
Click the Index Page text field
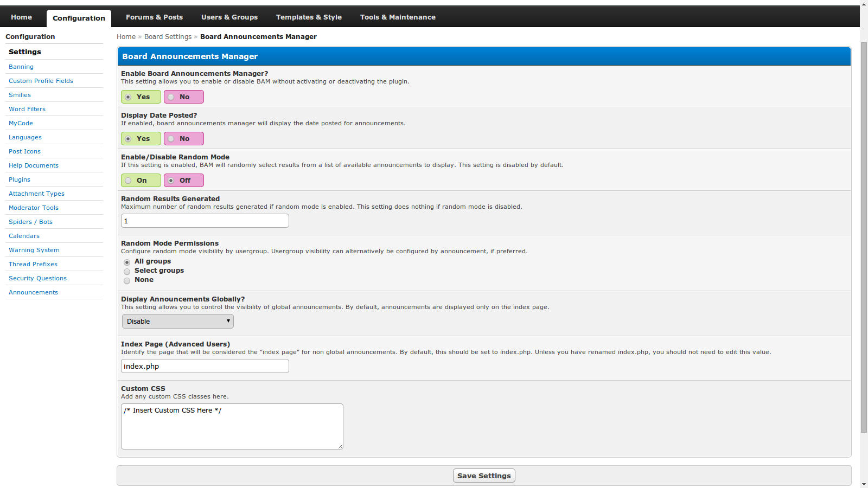pos(205,367)
